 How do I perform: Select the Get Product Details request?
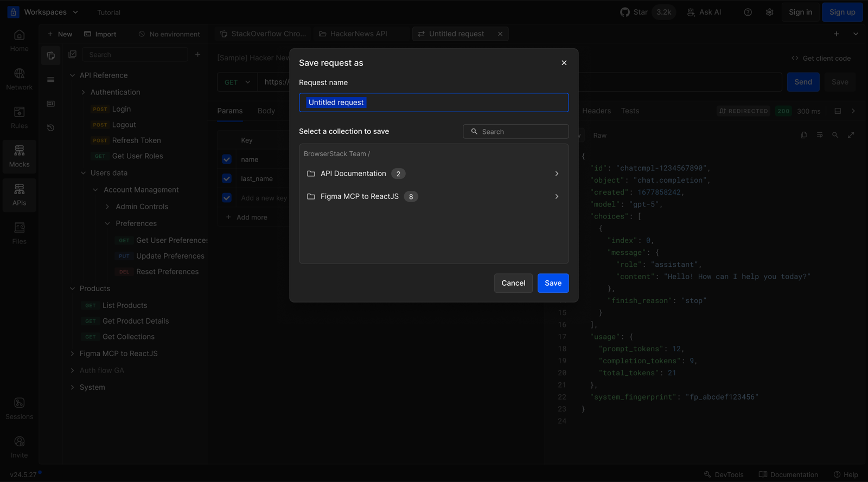126,321
